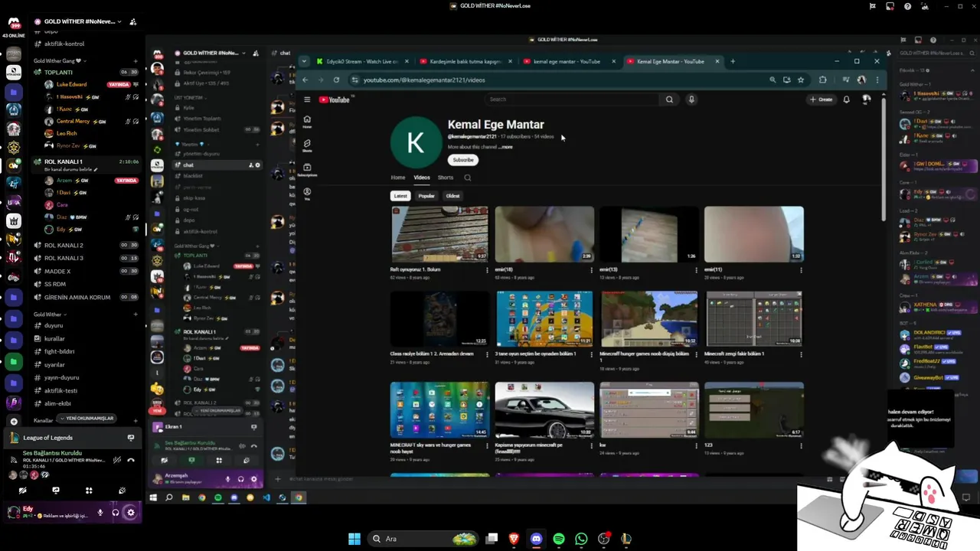Collapse Gold Wither category in main Discord
Image resolution: width=980 pixels, height=551 pixels.
coord(51,315)
